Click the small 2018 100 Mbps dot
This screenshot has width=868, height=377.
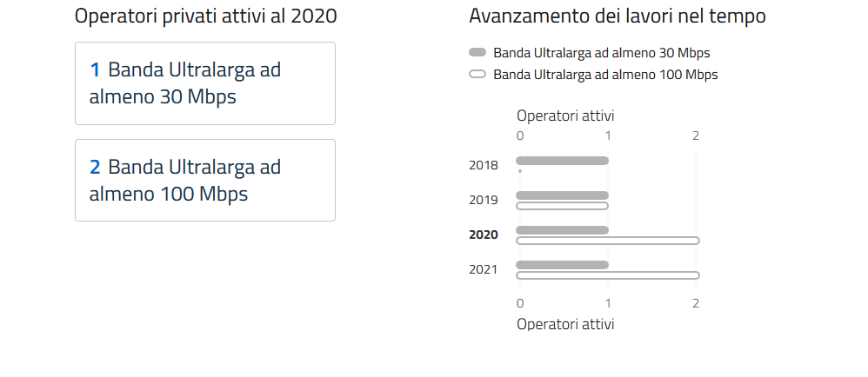[520, 171]
